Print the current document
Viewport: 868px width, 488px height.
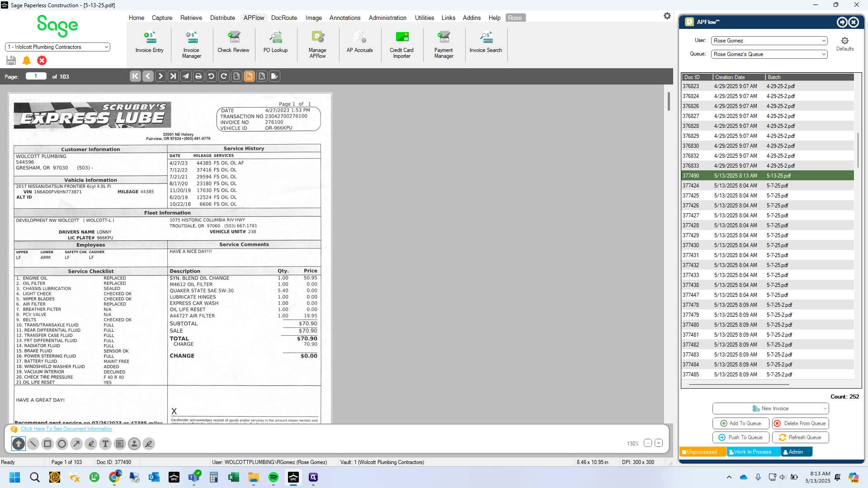point(198,76)
